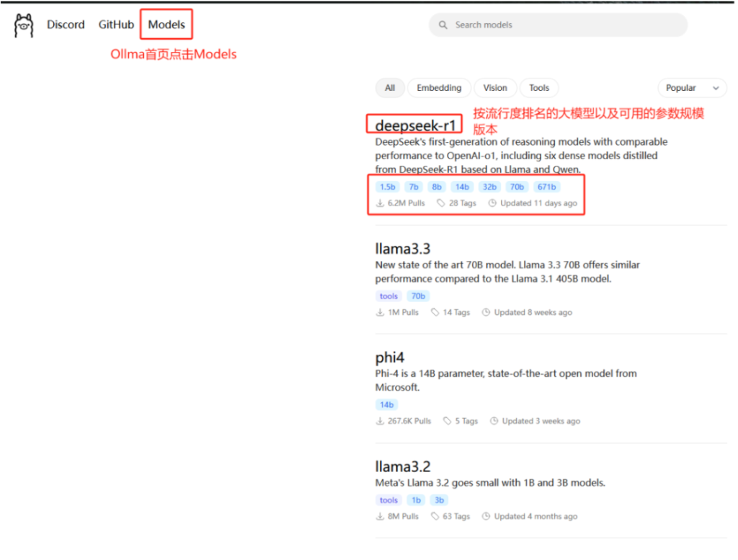Filter models by Vision
Screen dimensions: 738x560
[495, 88]
